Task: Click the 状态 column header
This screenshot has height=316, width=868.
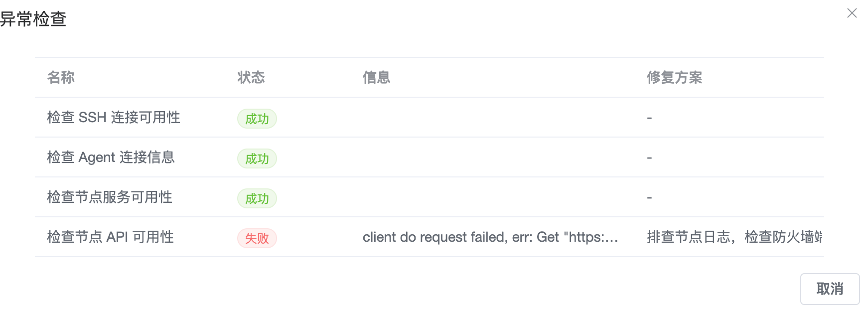Action: (x=251, y=77)
